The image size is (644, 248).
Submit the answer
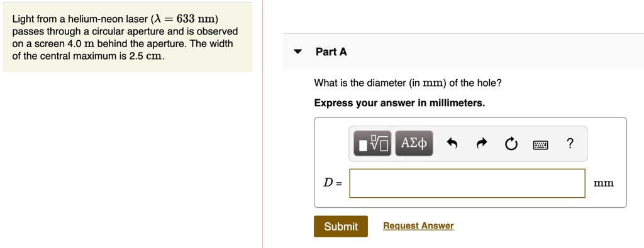point(341,226)
